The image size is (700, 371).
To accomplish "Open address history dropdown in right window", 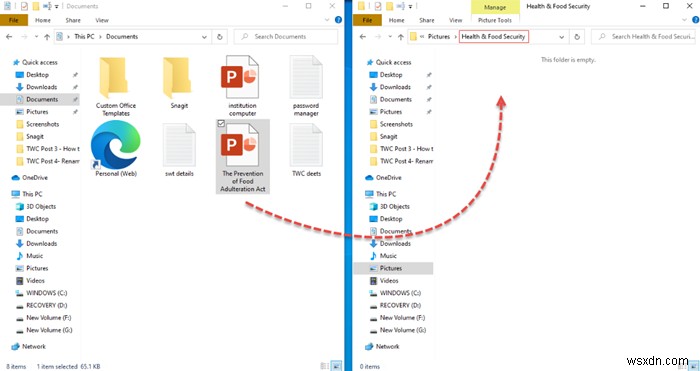I will (x=562, y=37).
